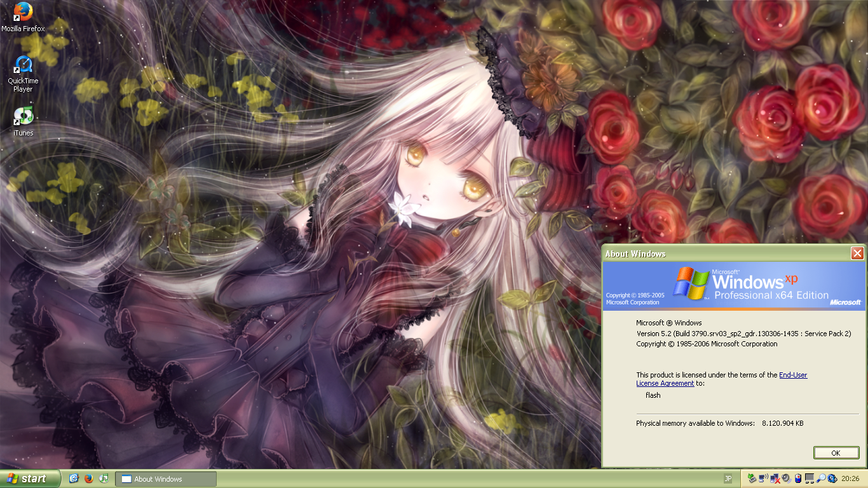Open the iTunes desktop shortcut
868x488 pixels.
[x=23, y=121]
